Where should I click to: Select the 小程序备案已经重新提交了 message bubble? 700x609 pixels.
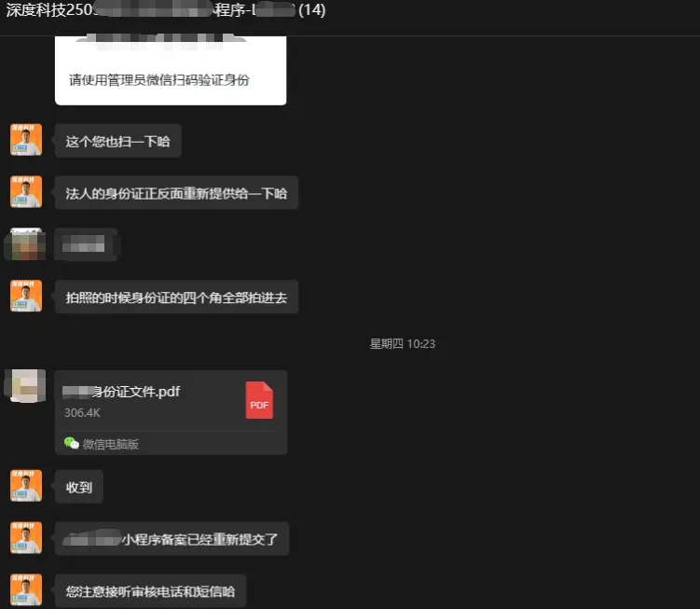tap(172, 539)
